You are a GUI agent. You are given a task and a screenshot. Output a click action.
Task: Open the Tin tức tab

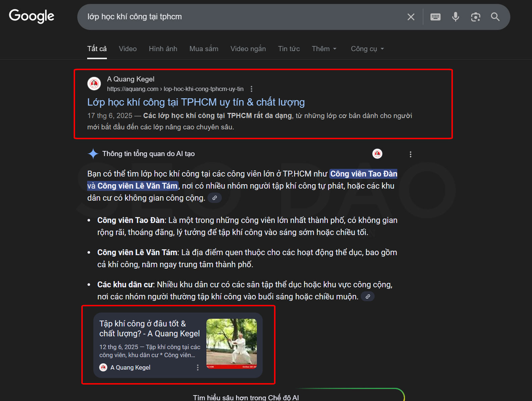(288, 49)
